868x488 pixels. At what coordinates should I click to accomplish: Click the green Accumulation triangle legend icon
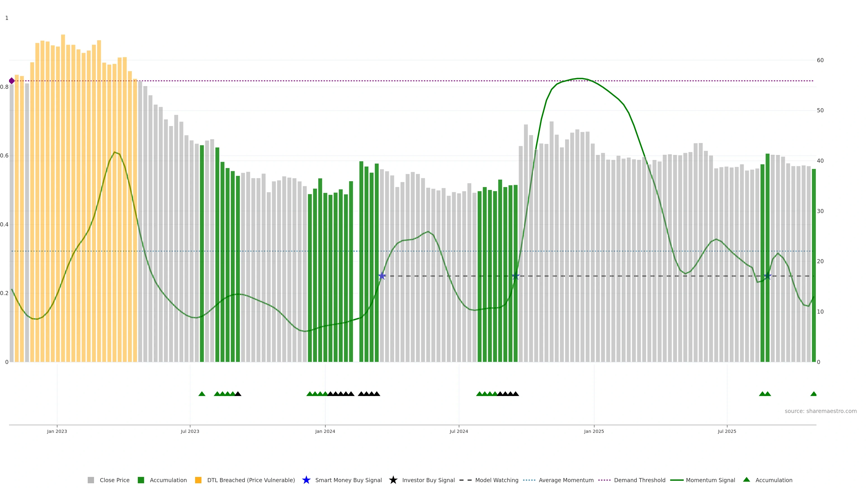pos(746,480)
